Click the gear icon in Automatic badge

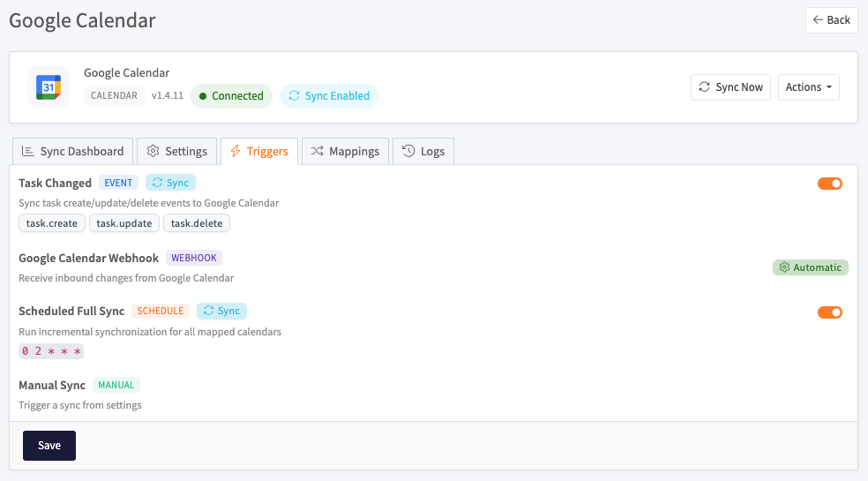(784, 267)
